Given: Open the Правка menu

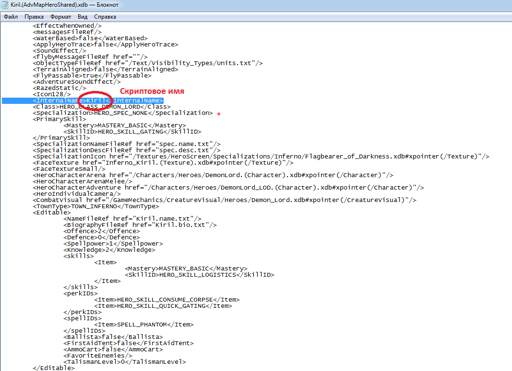Looking at the screenshot, I should click(x=34, y=17).
